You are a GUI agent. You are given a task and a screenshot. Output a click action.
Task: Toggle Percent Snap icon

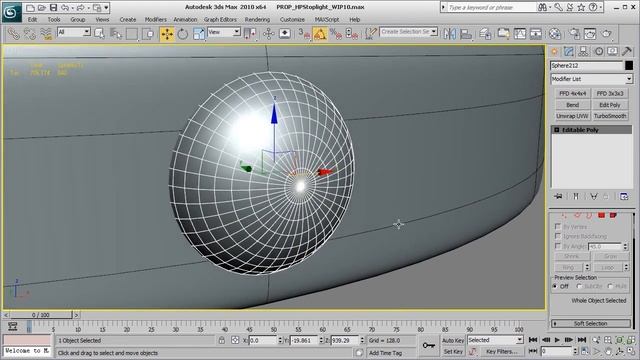pyautogui.click(x=336, y=34)
